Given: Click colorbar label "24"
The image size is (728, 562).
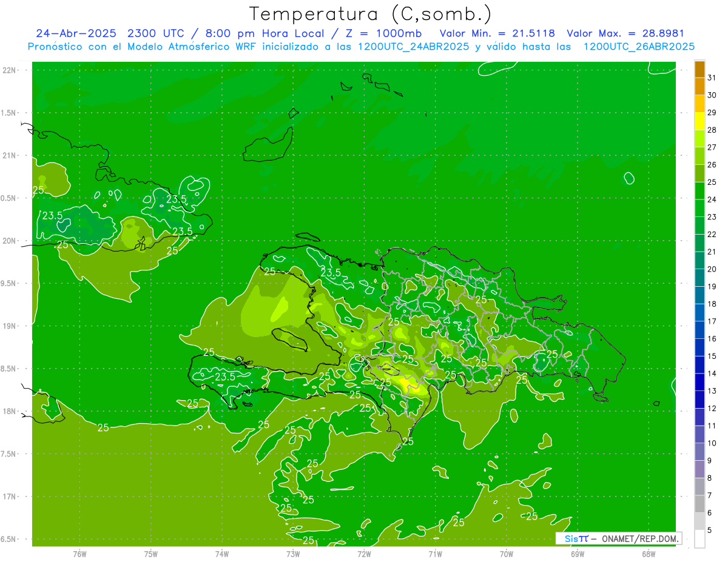Looking at the screenshot, I should tap(712, 199).
